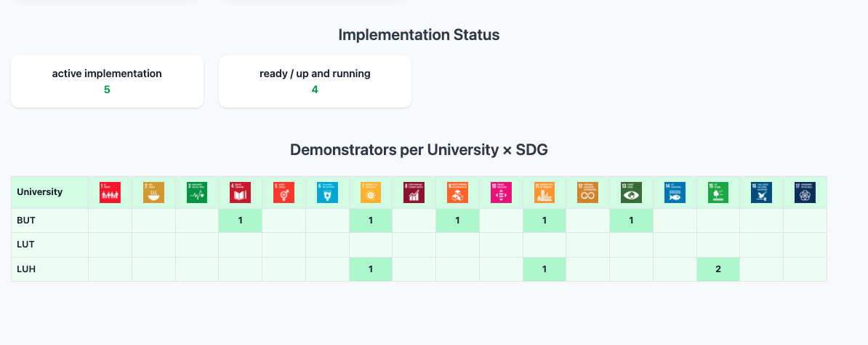Click the SDG 12 Responsible Consumption icon
This screenshot has width=868, height=345.
(588, 192)
